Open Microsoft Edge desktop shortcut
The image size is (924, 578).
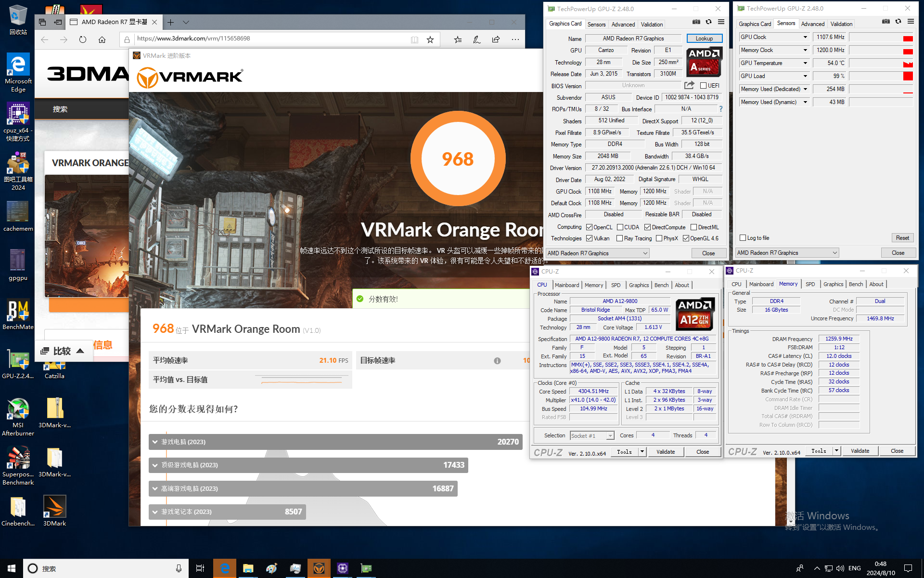[18, 73]
